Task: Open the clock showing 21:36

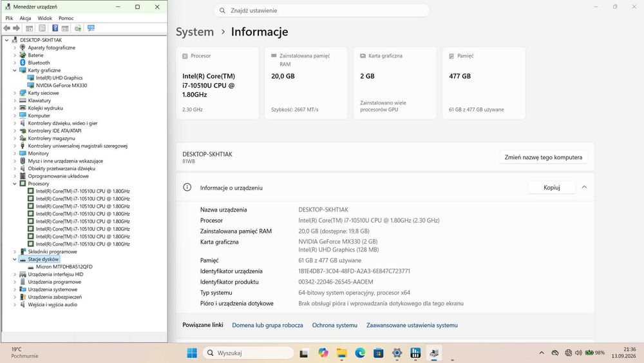Action: coord(623,353)
